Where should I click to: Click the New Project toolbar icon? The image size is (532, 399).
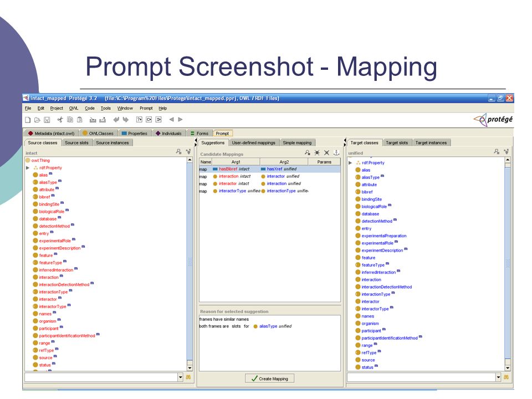click(28, 120)
